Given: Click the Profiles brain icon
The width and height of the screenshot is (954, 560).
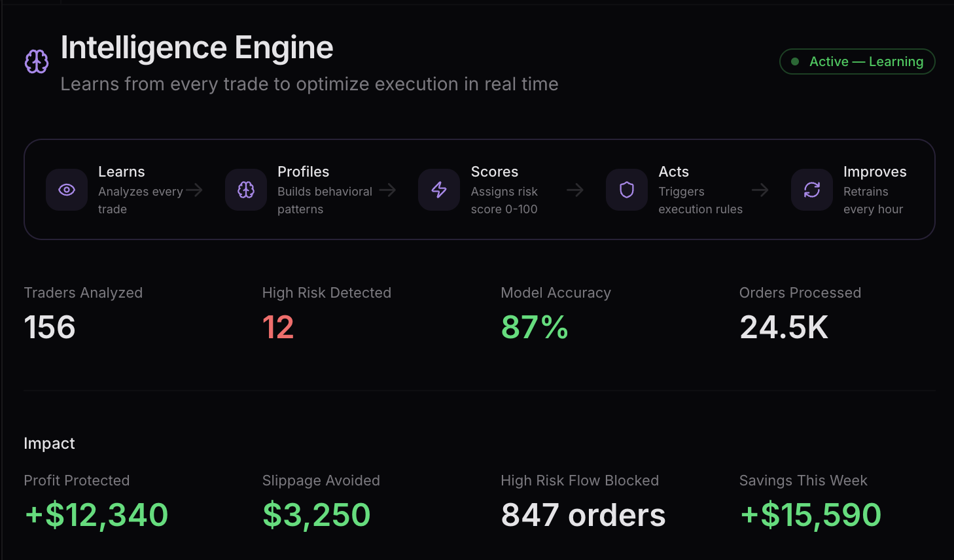Looking at the screenshot, I should [x=245, y=190].
